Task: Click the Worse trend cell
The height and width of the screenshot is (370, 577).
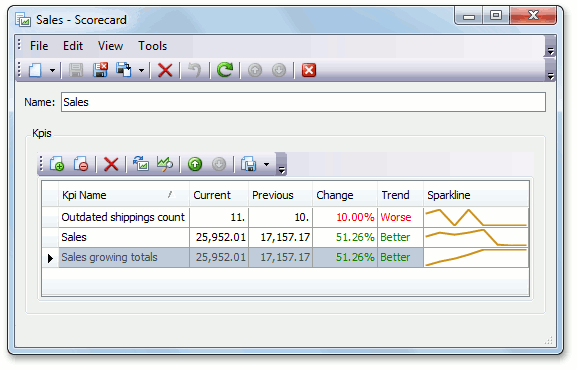Action: click(400, 217)
